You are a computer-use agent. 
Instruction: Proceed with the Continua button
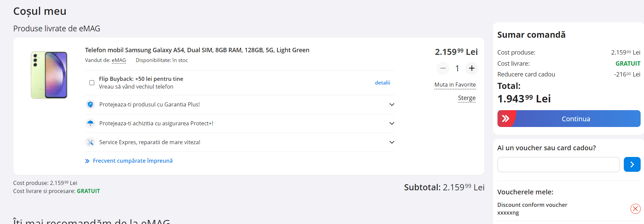click(569, 119)
